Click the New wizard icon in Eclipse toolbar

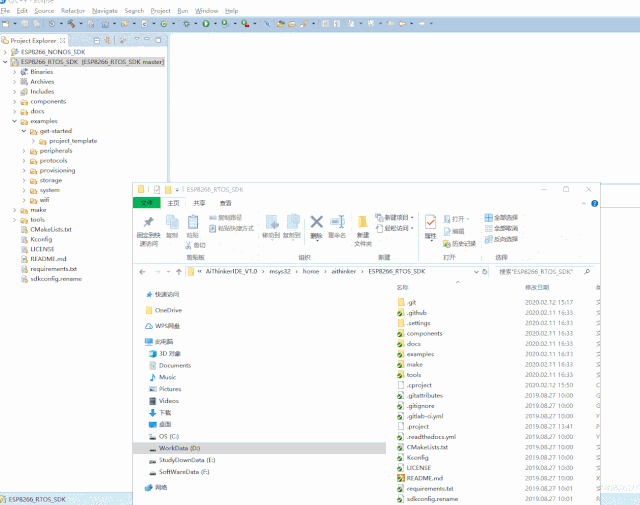point(6,24)
